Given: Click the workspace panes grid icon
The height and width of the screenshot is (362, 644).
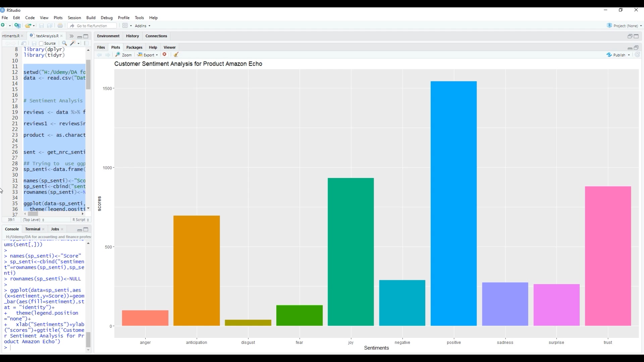Looking at the screenshot, I should tap(125, 25).
